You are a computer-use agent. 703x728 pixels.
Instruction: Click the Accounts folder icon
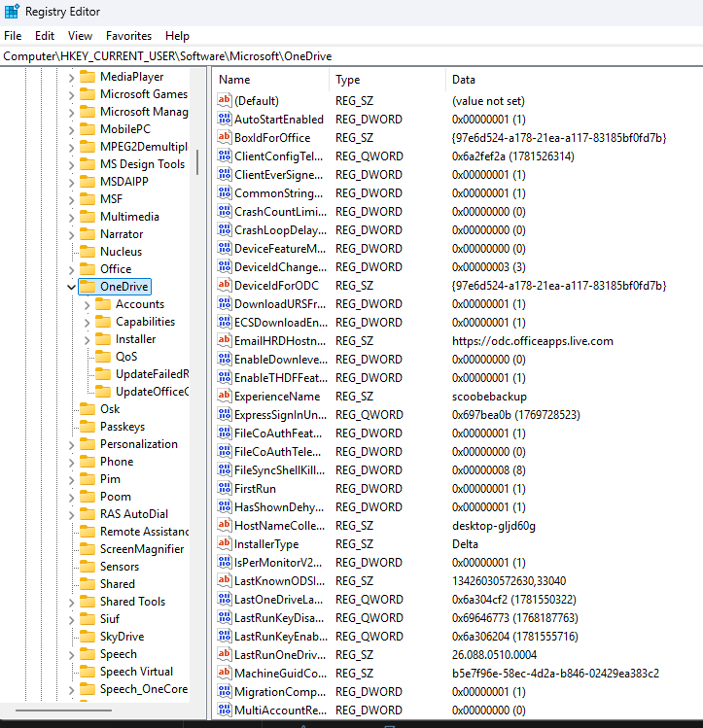click(103, 304)
